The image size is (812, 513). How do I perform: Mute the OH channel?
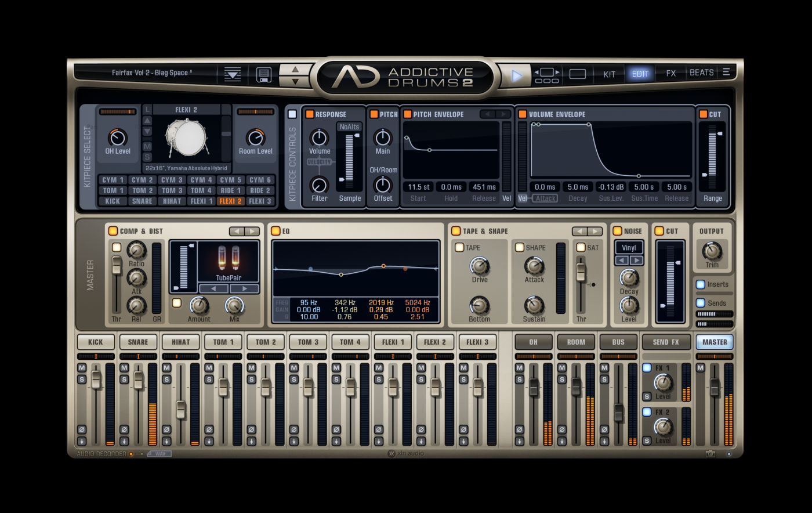pos(519,368)
